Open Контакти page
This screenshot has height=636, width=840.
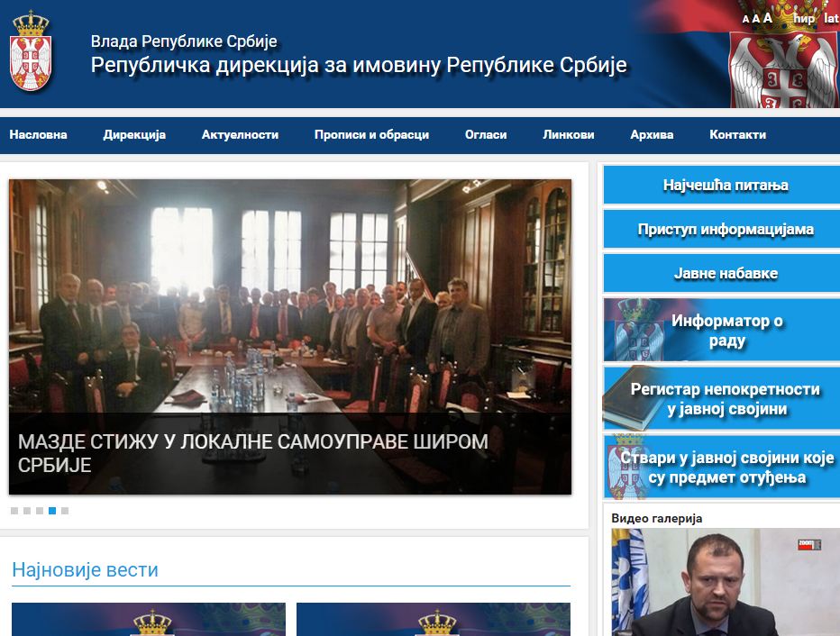tap(737, 135)
